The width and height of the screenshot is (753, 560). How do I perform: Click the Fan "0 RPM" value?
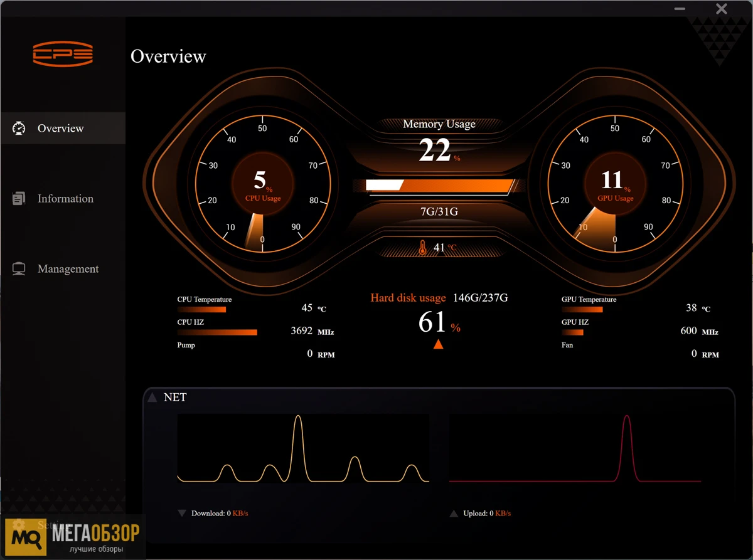705,354
